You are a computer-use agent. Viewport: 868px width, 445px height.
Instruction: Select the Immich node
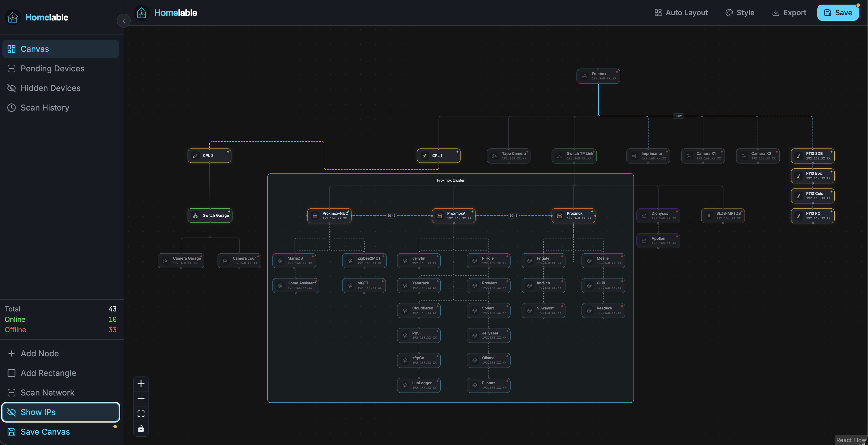(544, 286)
